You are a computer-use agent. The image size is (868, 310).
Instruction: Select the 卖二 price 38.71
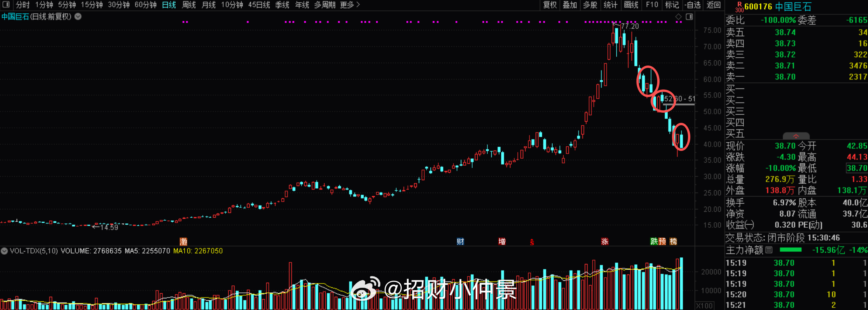(785, 66)
